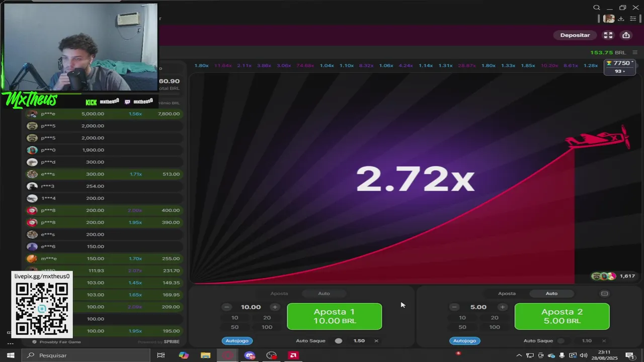Open the browser search magnifier icon
This screenshot has width=644, height=362.
coord(597,8)
